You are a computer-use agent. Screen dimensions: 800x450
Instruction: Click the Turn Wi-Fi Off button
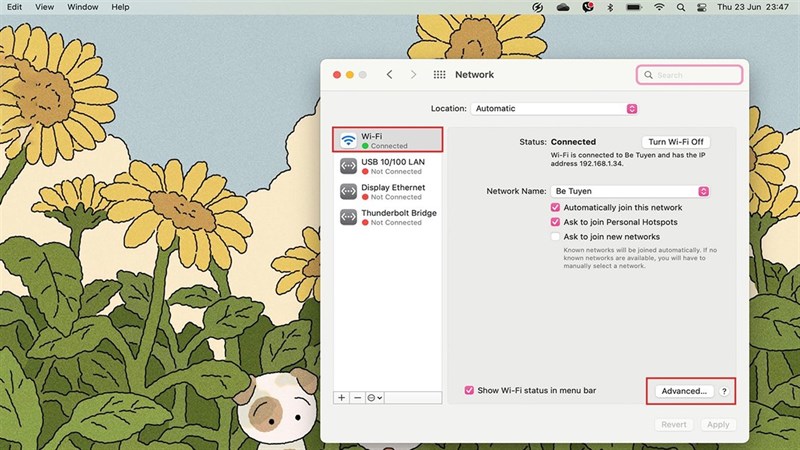pos(676,142)
